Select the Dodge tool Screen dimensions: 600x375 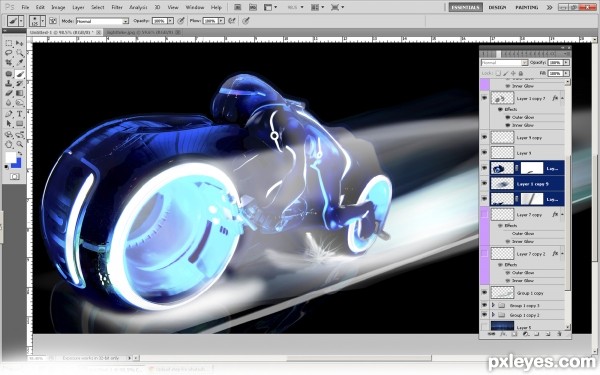(x=20, y=102)
